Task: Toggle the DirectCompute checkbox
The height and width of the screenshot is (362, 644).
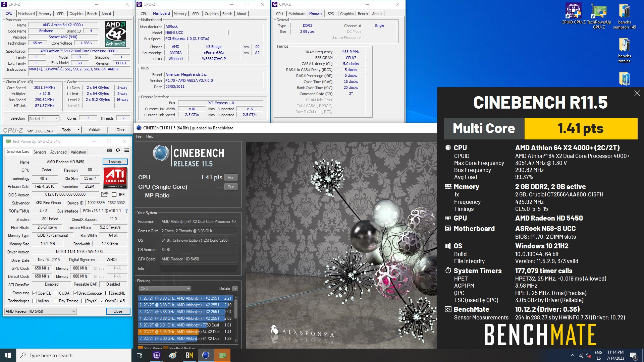Action: click(x=75, y=293)
